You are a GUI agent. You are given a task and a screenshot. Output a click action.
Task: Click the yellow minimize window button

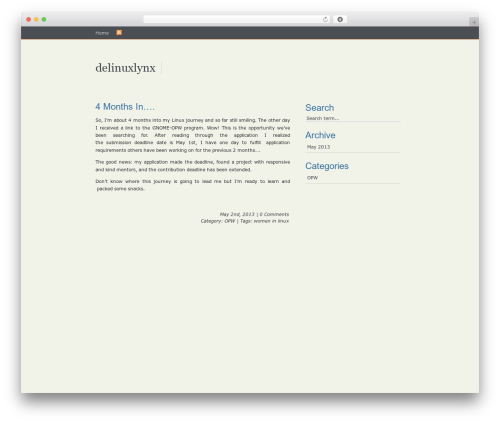[36, 19]
